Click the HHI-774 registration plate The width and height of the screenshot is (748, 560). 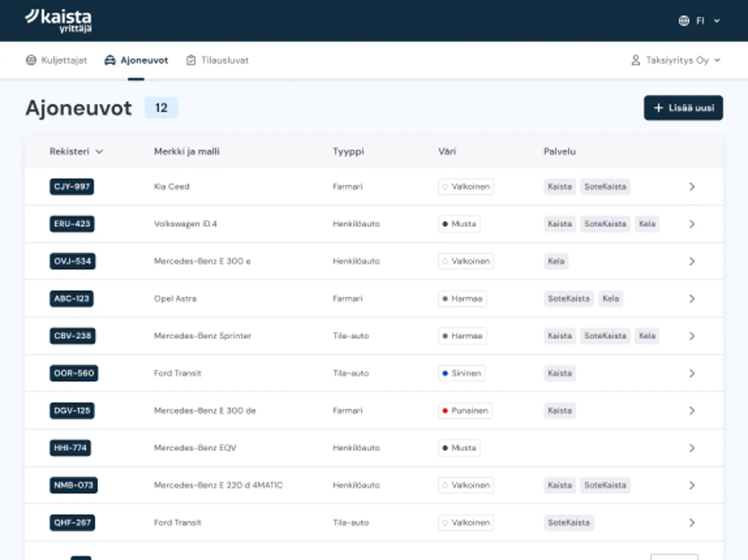pyautogui.click(x=70, y=448)
